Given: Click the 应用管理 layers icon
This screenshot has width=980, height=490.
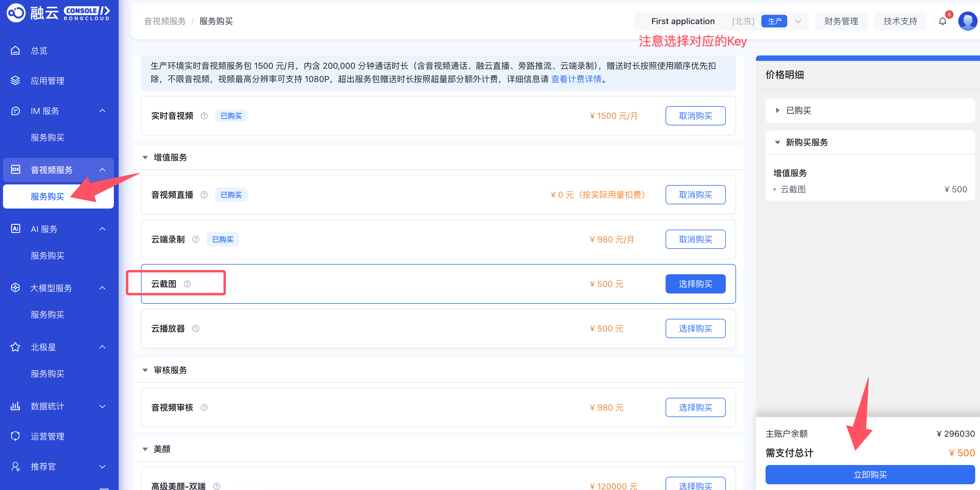Looking at the screenshot, I should pos(15,80).
